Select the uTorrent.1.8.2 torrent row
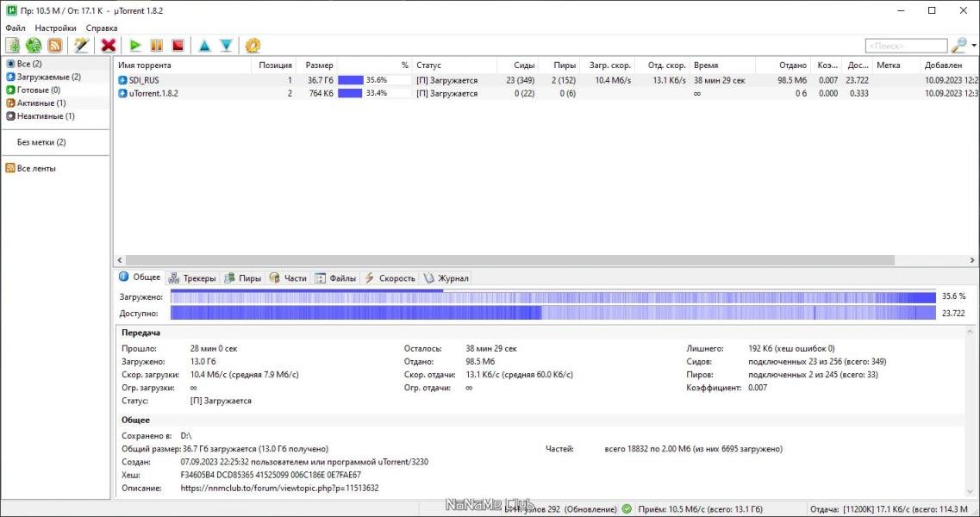This screenshot has width=980, height=517. point(153,93)
